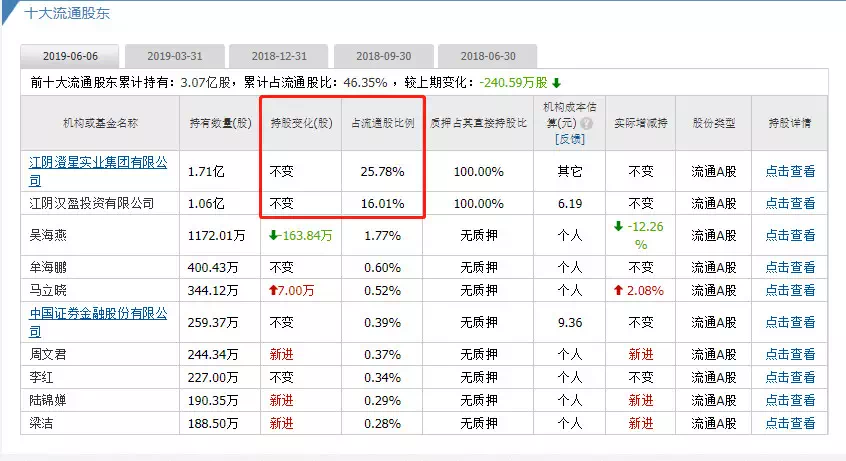
Task: Click the green down arrow in 吴海燕's 持股变化 cell
Action: pyautogui.click(x=275, y=236)
